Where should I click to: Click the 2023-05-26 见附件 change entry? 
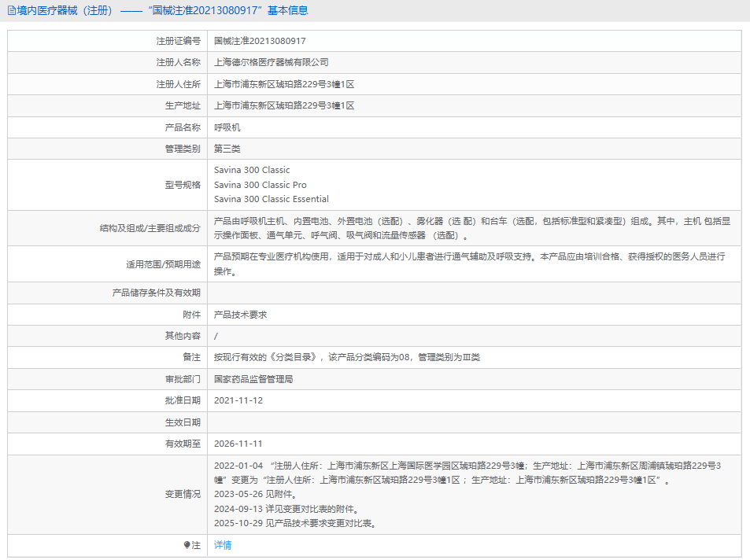256,495
